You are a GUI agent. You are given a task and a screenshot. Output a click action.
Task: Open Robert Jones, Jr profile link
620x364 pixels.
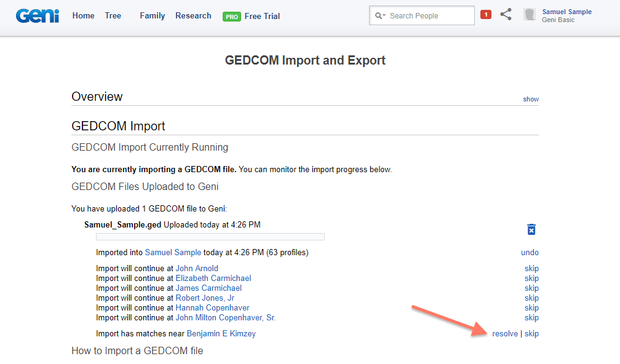point(205,298)
